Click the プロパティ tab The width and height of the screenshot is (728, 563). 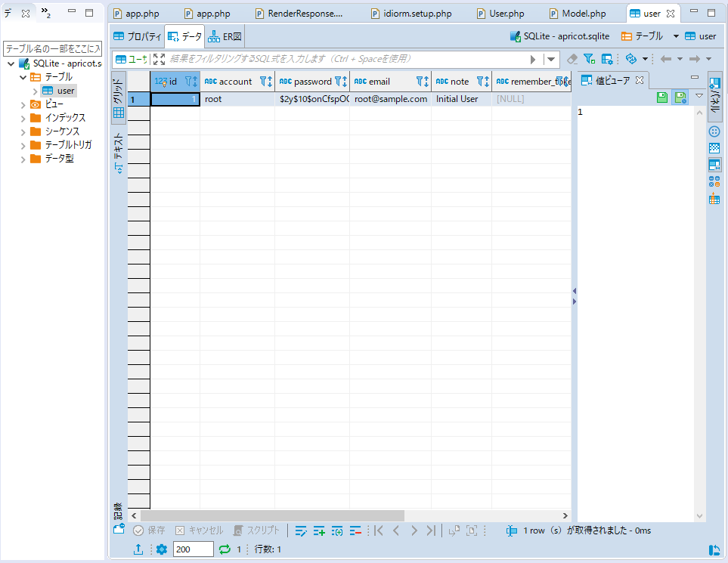(137, 36)
